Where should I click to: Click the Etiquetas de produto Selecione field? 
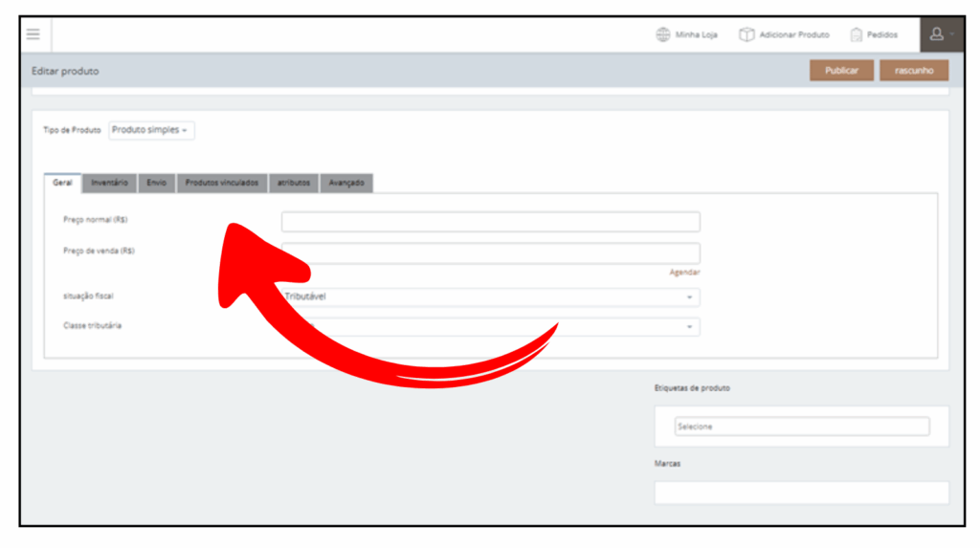(801, 427)
